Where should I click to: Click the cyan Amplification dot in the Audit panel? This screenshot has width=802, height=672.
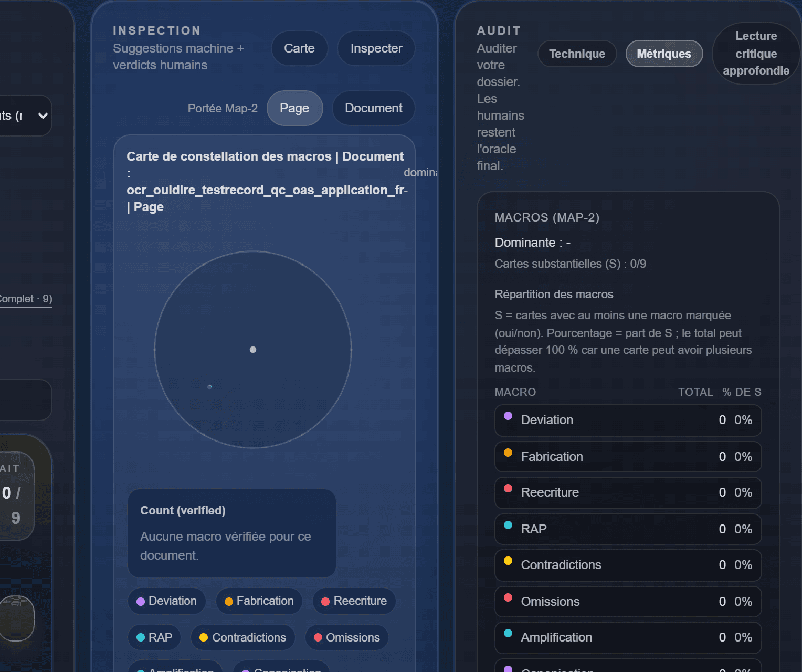pyautogui.click(x=508, y=633)
